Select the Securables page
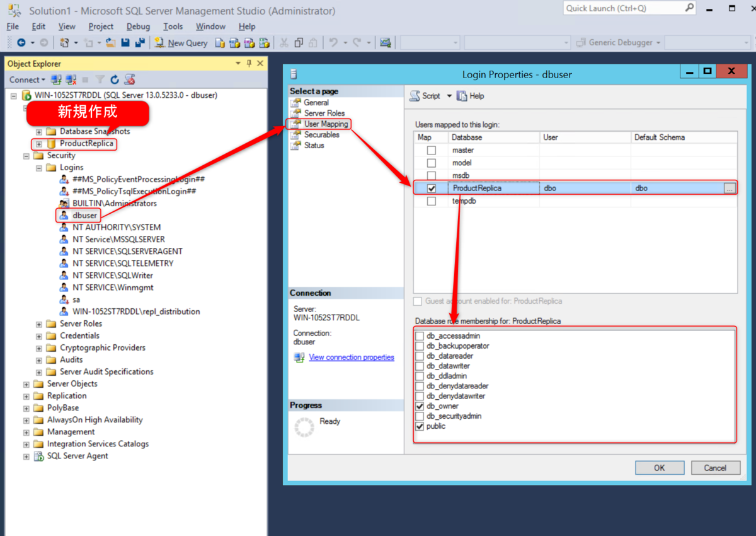The width and height of the screenshot is (756, 536). 321,135
